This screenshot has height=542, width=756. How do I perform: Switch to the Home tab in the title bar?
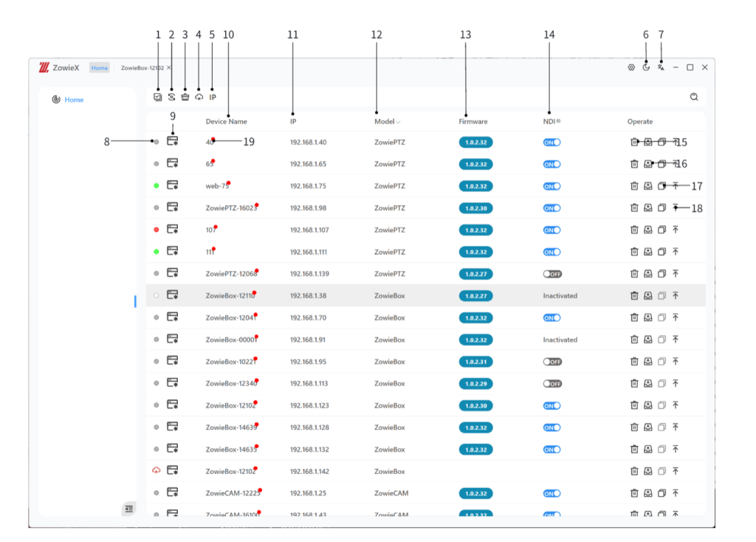(x=100, y=68)
